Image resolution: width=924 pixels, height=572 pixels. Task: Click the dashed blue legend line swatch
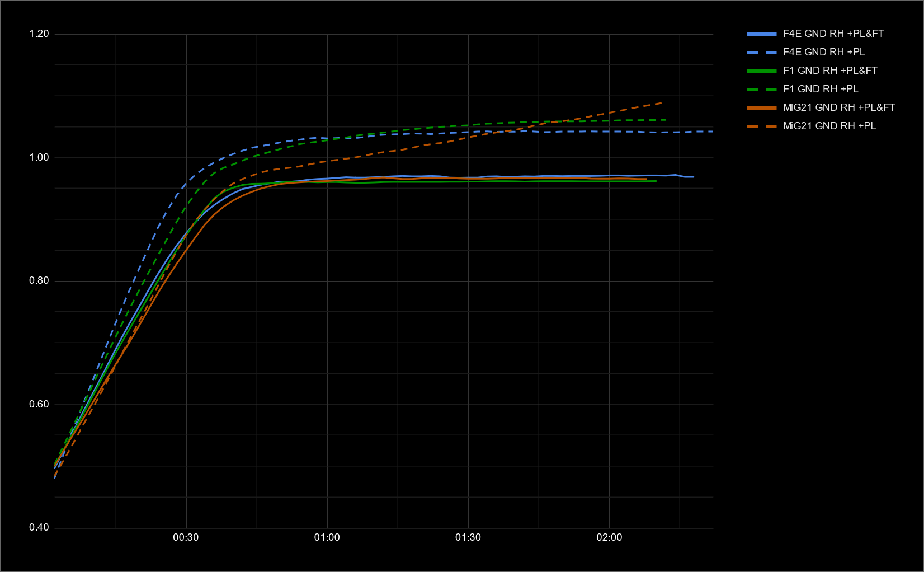(x=762, y=53)
